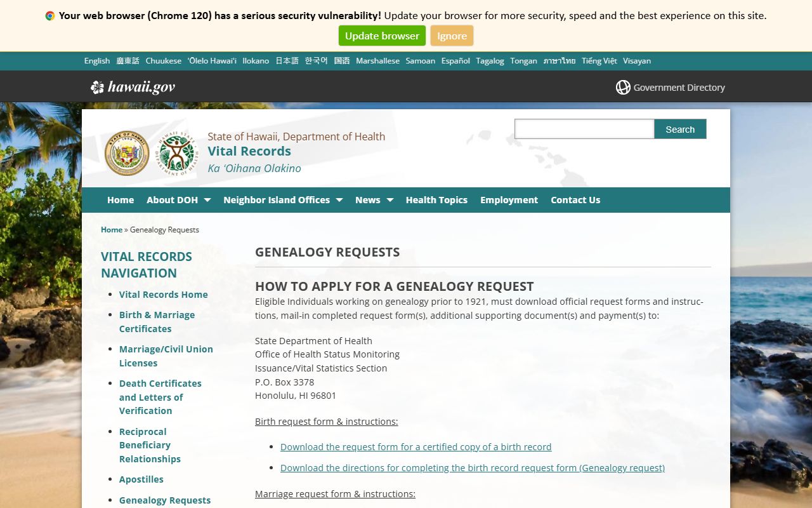Open the Government Directory link

coord(679,88)
